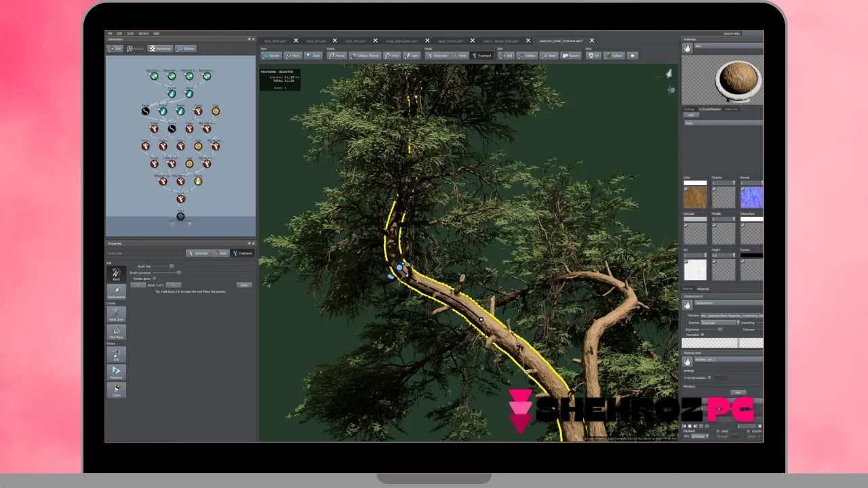
Task: Click the Randomize button in Generation panel
Action: point(161,49)
